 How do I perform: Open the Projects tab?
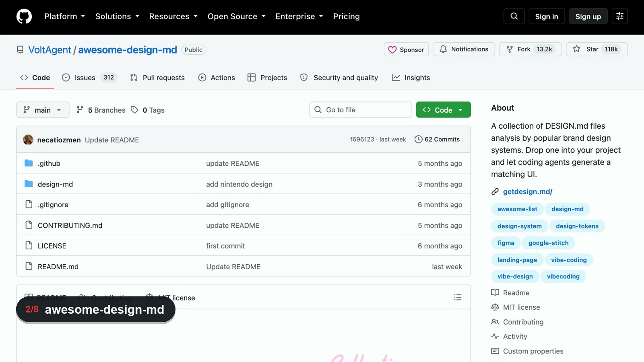[x=267, y=78]
